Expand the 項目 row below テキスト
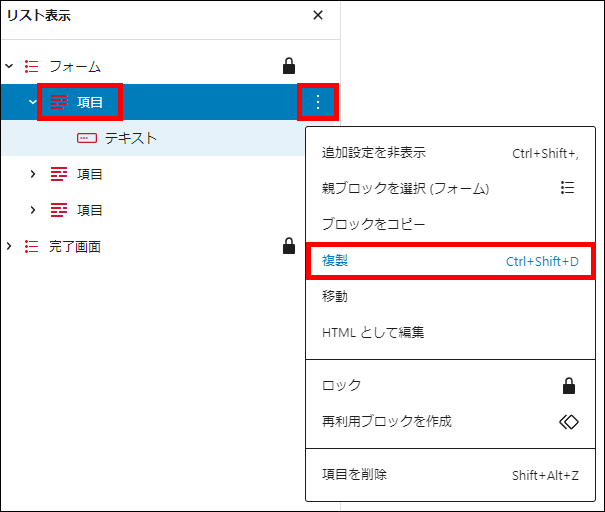Image resolution: width=605 pixels, height=512 pixels. point(33,174)
